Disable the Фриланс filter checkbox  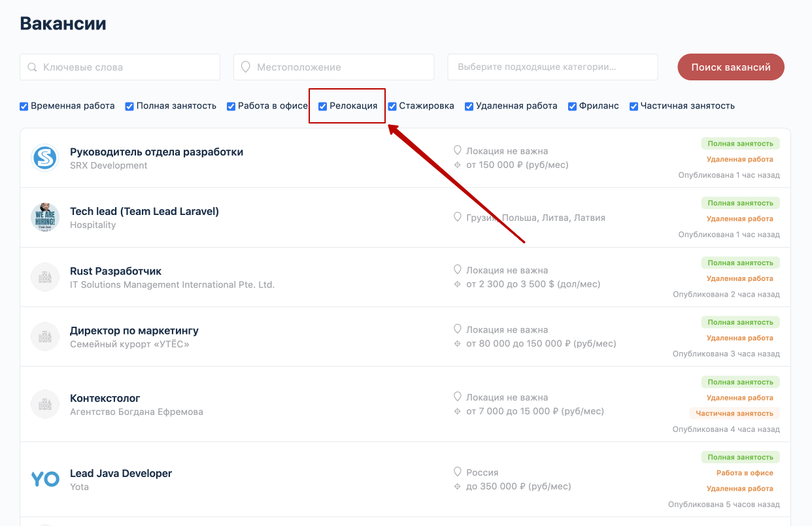tap(573, 107)
